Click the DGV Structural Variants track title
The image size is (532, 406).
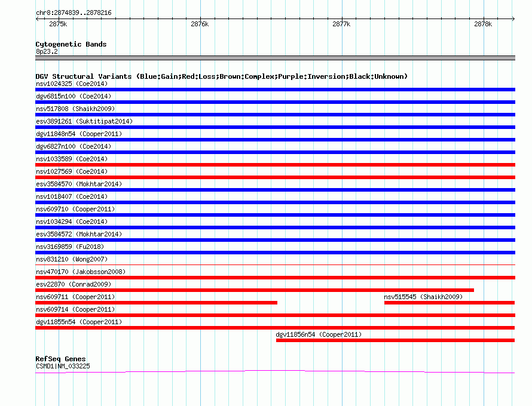(221, 76)
